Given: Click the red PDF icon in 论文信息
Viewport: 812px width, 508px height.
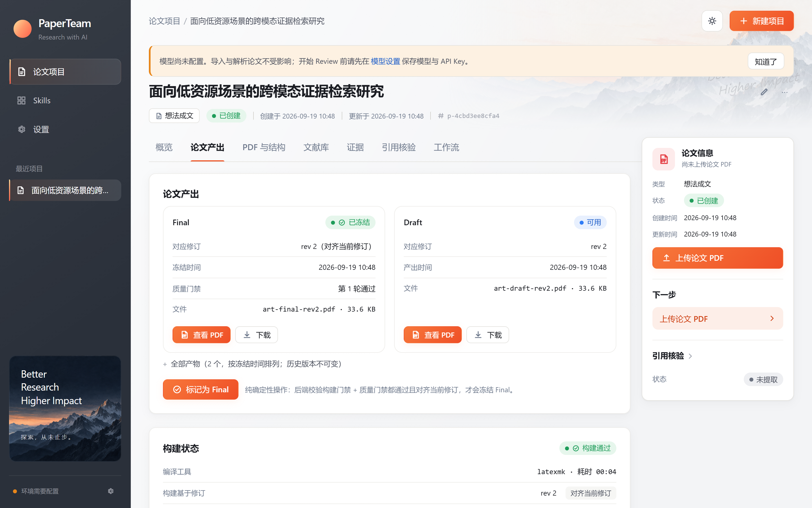Looking at the screenshot, I should click(663, 159).
